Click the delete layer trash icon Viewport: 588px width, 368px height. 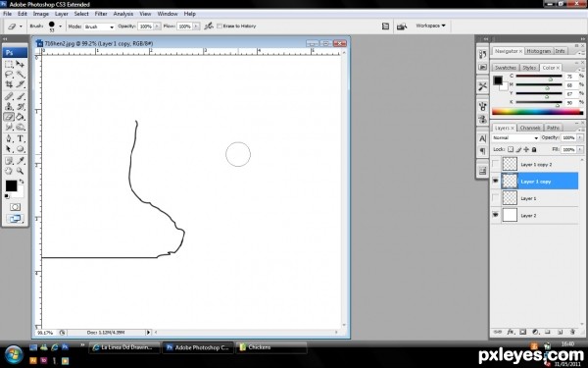pos(572,332)
